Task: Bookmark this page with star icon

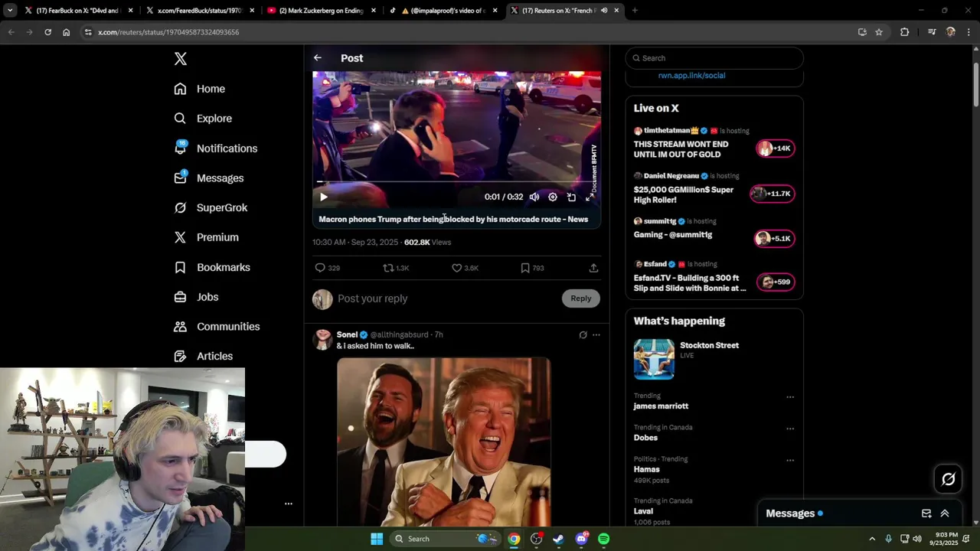Action: coord(879,32)
